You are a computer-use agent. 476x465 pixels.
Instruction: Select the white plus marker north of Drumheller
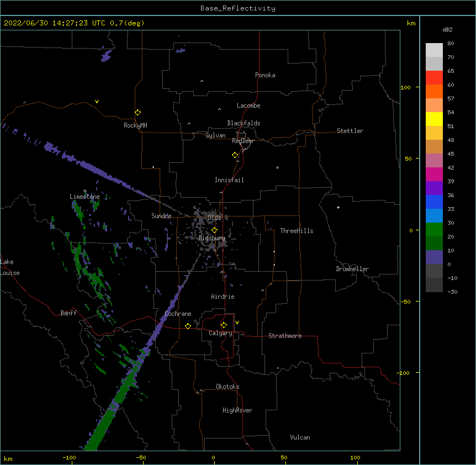click(338, 207)
